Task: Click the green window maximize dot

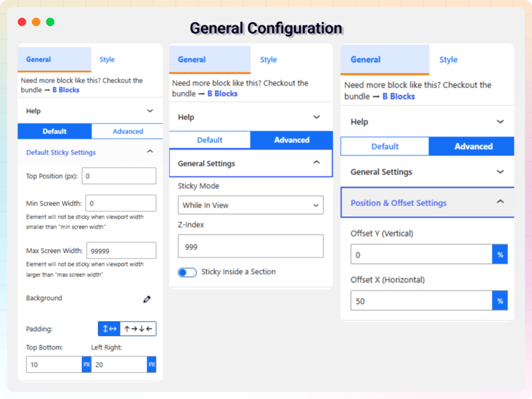Action: (50, 22)
